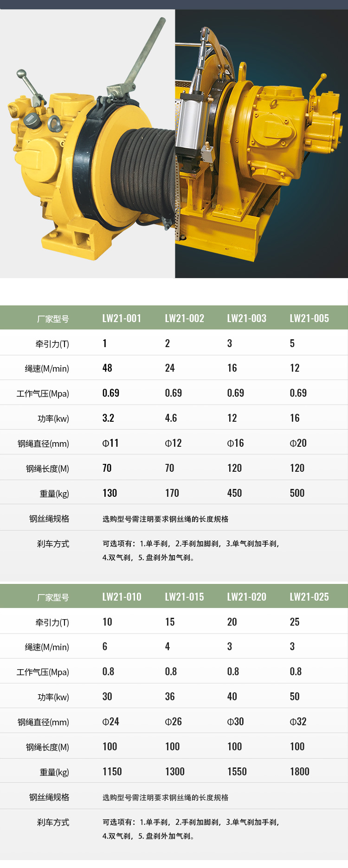Screen dimensions: 348x868
Task: Select the Φ20 rope diameter cell
Action: (298, 443)
